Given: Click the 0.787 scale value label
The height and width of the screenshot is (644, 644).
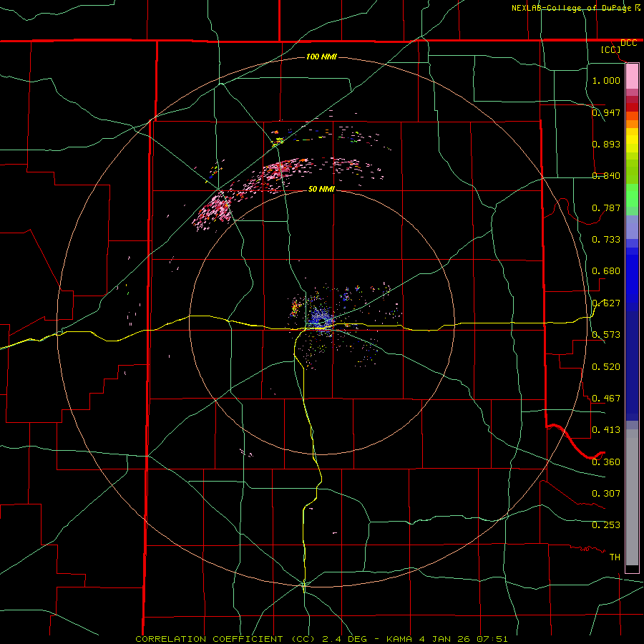Looking at the screenshot, I should point(606,208).
